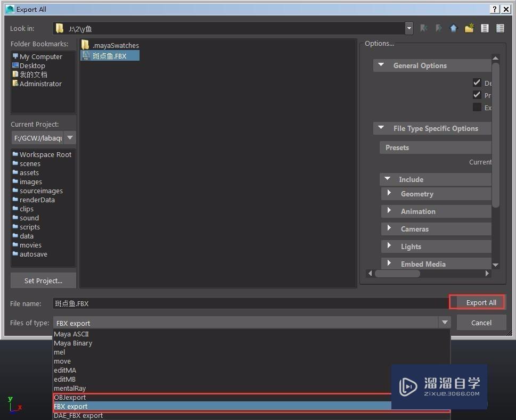This screenshot has height=420, width=516.
Task: Create a new folder in current directory
Action: tap(469, 28)
